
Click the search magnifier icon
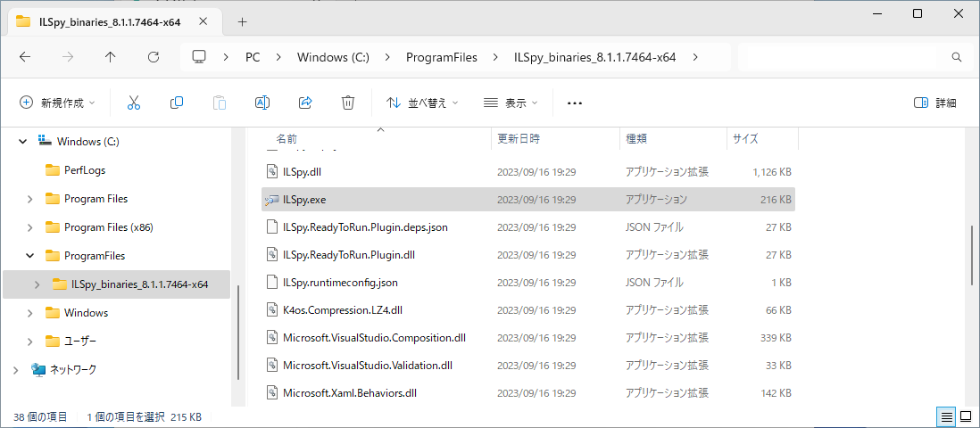click(956, 57)
